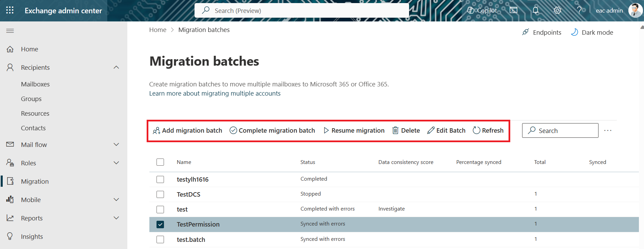Open the Cloud Shell console icon
This screenshot has height=249, width=644.
[x=514, y=10]
